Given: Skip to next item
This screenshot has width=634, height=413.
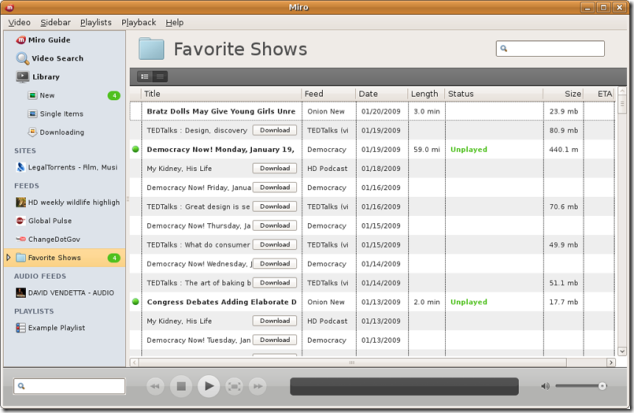Looking at the screenshot, I should pyautogui.click(x=258, y=386).
